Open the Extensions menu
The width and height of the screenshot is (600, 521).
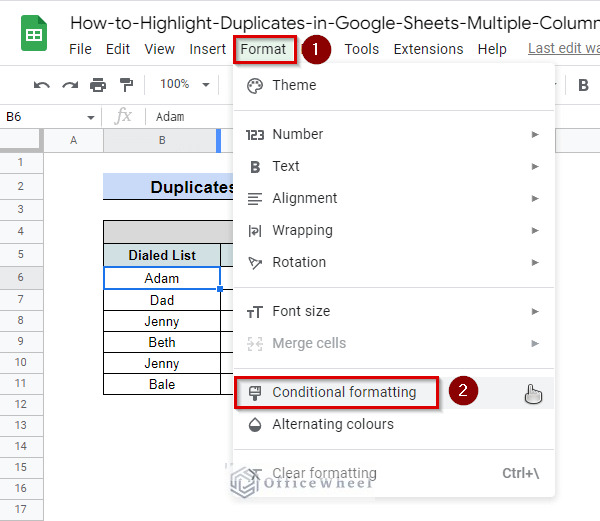(x=428, y=49)
